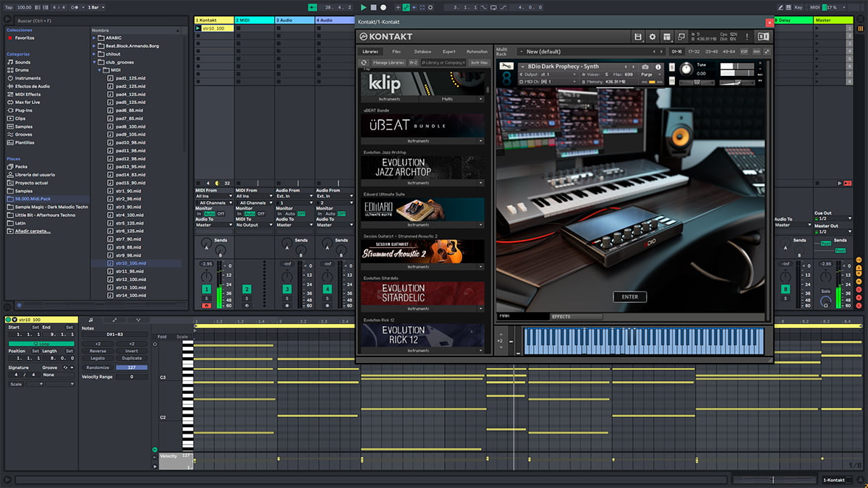The width and height of the screenshot is (868, 488).
Task: Select Plug-Ins category in browser
Action: [x=25, y=111]
